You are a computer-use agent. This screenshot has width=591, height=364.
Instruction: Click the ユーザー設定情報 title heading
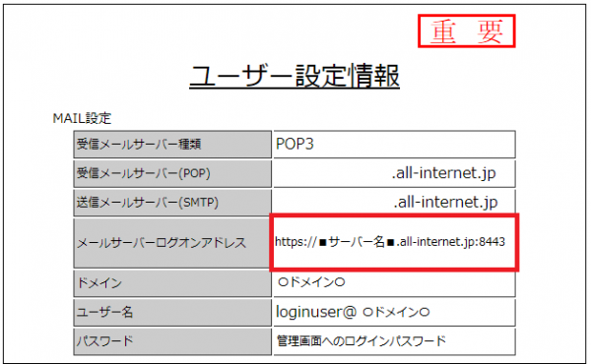pos(295,76)
